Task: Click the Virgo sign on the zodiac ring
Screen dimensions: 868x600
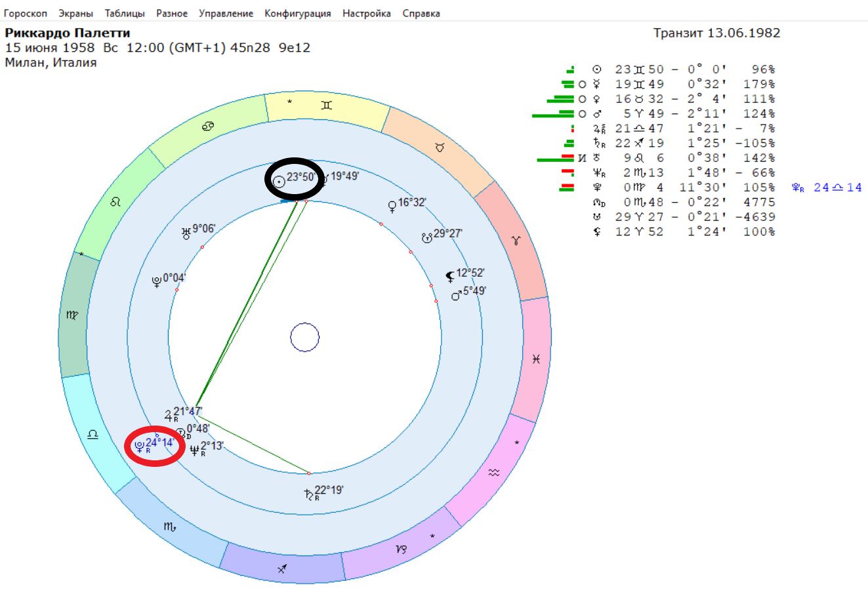Action: point(72,315)
